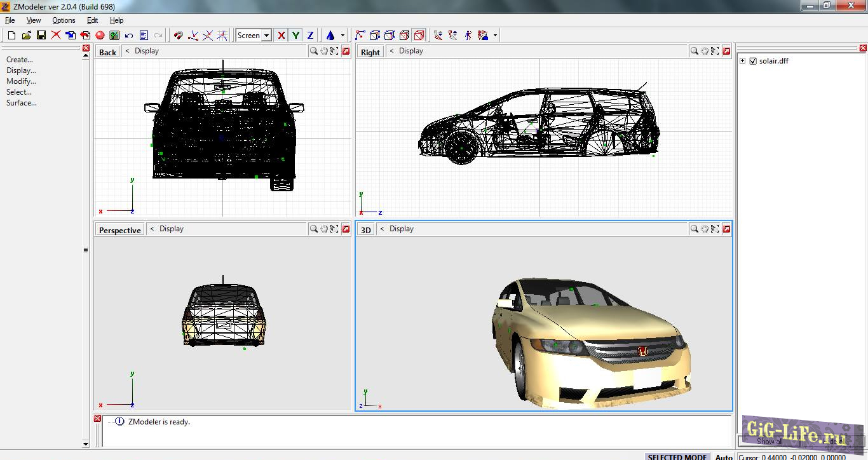868x460 pixels.
Task: Select the magnet snapping tool on the toolbar
Action: (178, 35)
